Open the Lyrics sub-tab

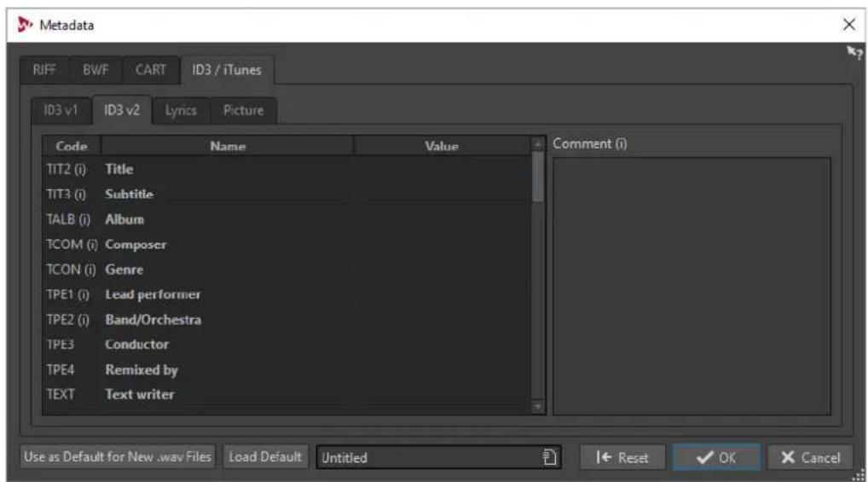coord(181,110)
